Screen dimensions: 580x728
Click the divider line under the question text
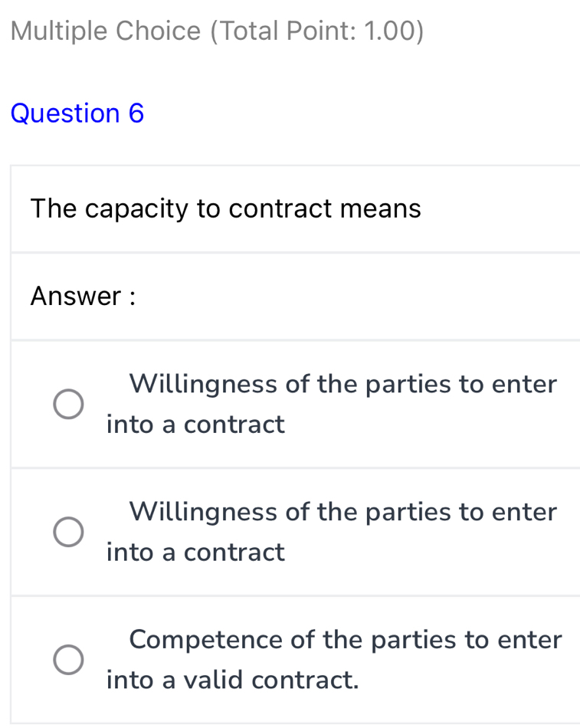point(291,253)
